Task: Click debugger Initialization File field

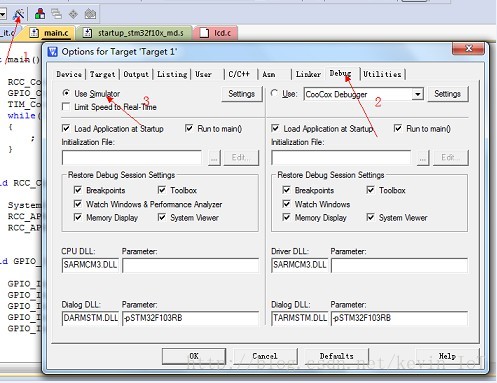Action: 341,157
